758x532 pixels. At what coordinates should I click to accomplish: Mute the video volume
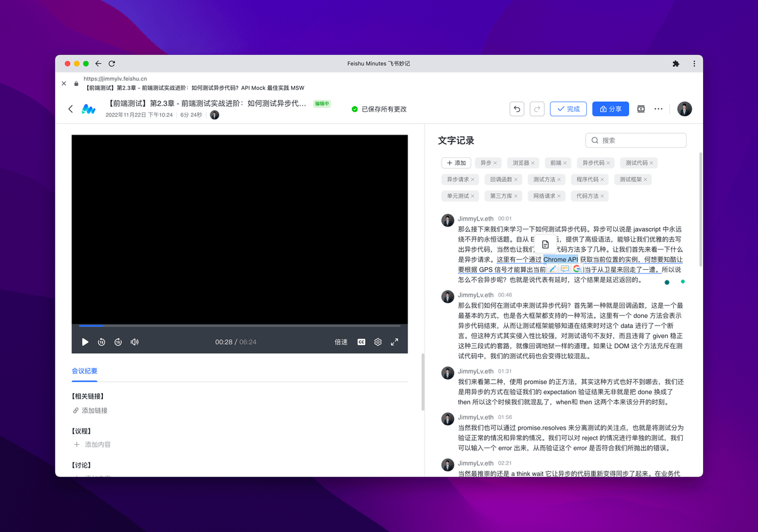tap(135, 342)
